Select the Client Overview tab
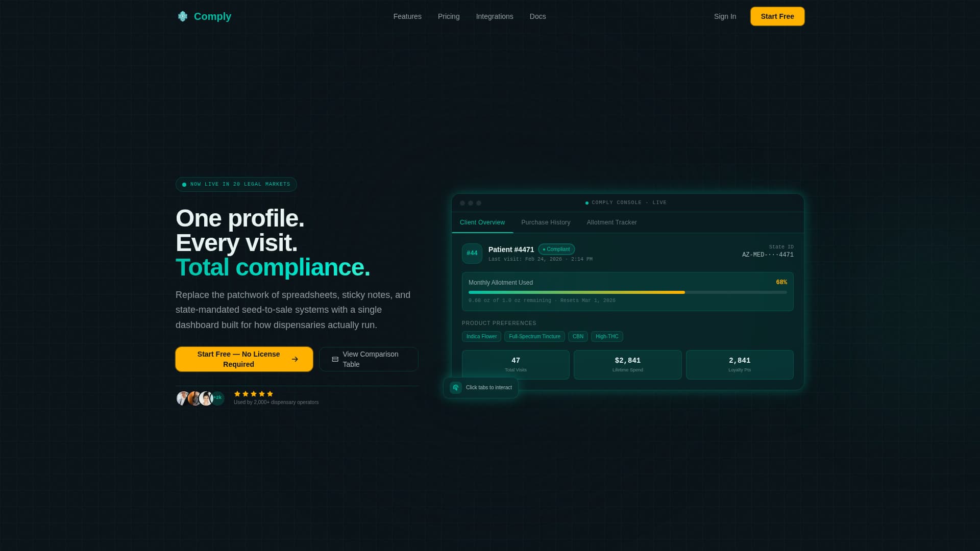This screenshot has height=551, width=980. pyautogui.click(x=482, y=222)
